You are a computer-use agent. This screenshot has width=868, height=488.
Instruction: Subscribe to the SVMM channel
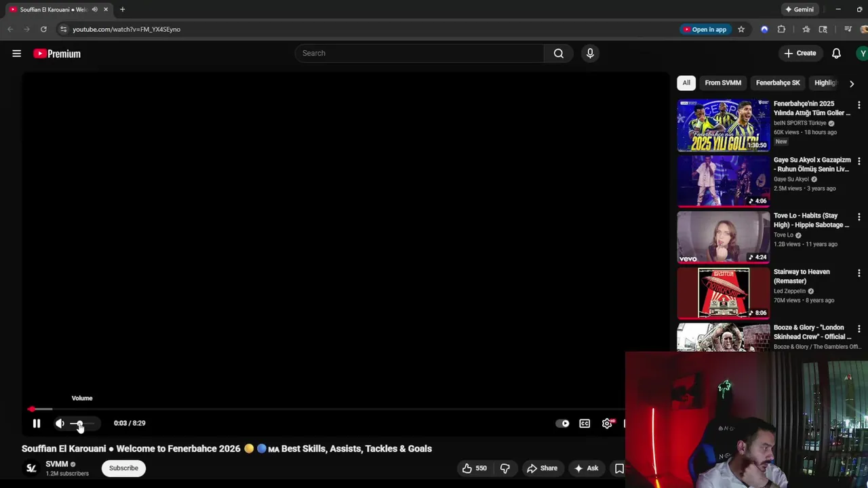tap(123, 468)
